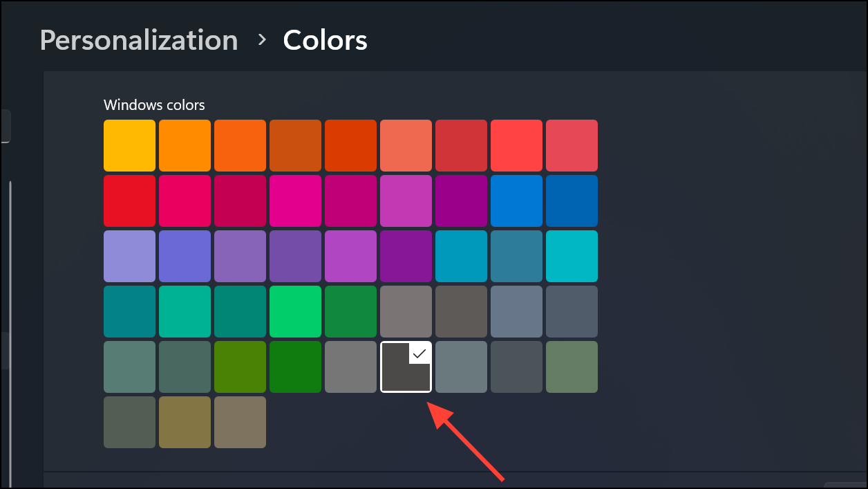The height and width of the screenshot is (489, 868).
Task: Select the pale moss swatch starting the fifth row
Action: click(129, 367)
